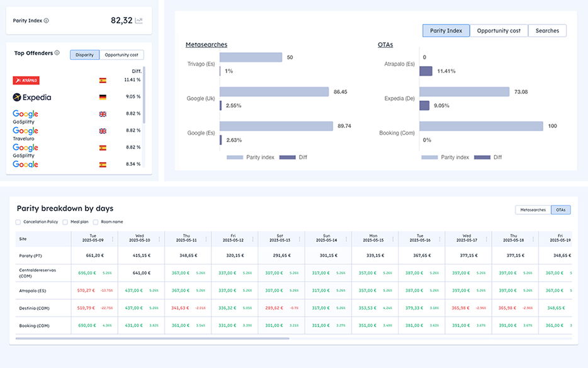Viewport: 588px width, 368px height.
Task: Check the Room name checkbox
Action: (96, 222)
